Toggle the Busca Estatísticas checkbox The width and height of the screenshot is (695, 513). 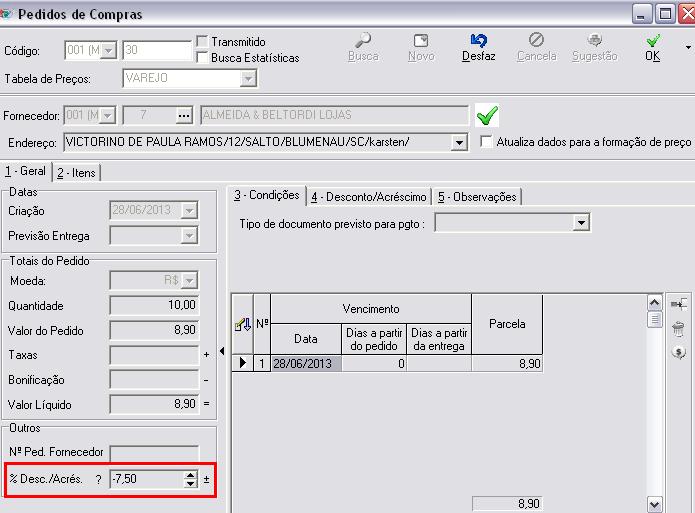pyautogui.click(x=202, y=58)
